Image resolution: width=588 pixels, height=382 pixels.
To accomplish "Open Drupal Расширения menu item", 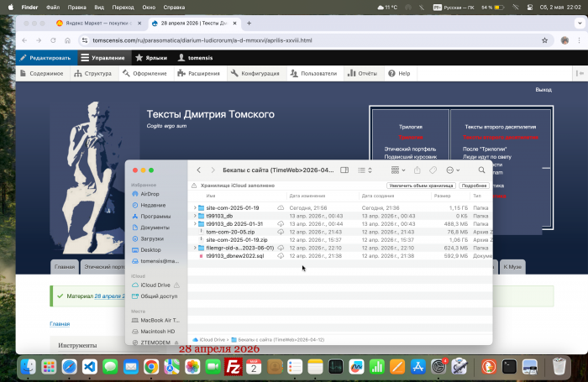I will click(199, 74).
